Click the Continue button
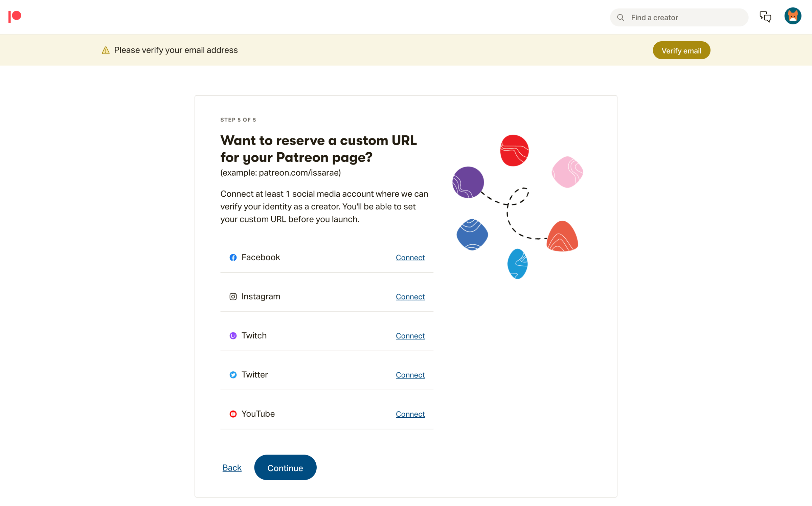This screenshot has width=812, height=506. pyautogui.click(x=285, y=468)
